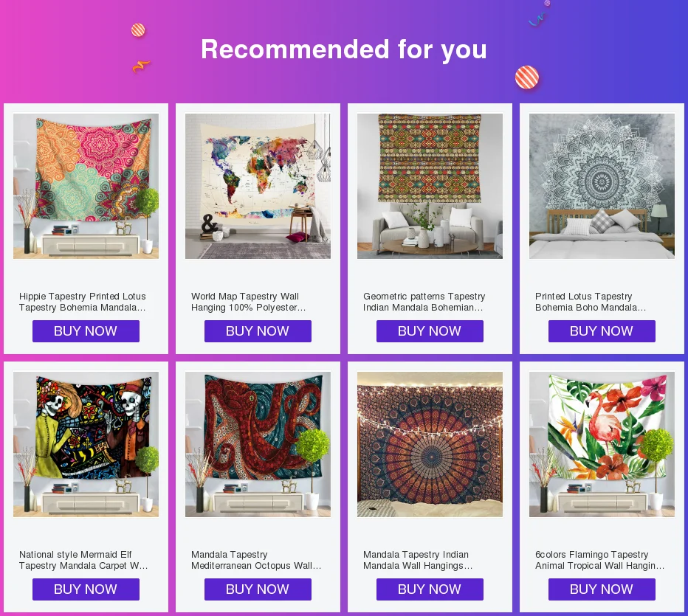The height and width of the screenshot is (616, 688).
Task: Open the skeleton Mermaid Elf tapestry image
Action: [x=86, y=445]
